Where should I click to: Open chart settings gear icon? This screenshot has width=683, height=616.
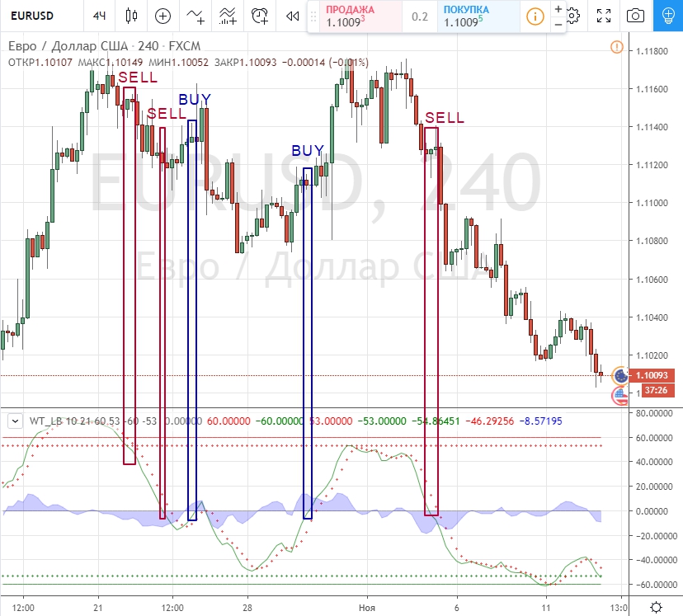(572, 16)
